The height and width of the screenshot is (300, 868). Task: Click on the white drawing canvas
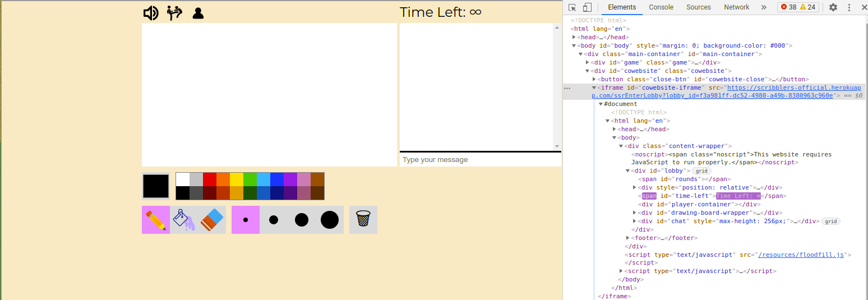tap(269, 95)
